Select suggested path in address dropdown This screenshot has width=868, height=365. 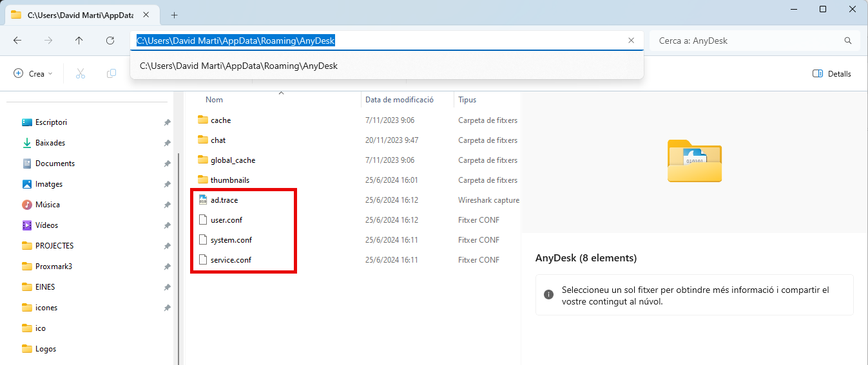387,66
